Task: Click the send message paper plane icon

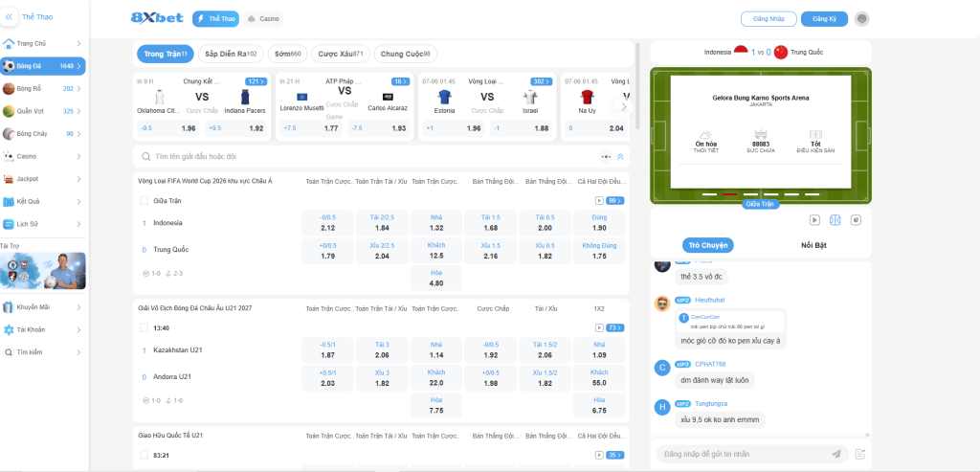Action: 836,454
